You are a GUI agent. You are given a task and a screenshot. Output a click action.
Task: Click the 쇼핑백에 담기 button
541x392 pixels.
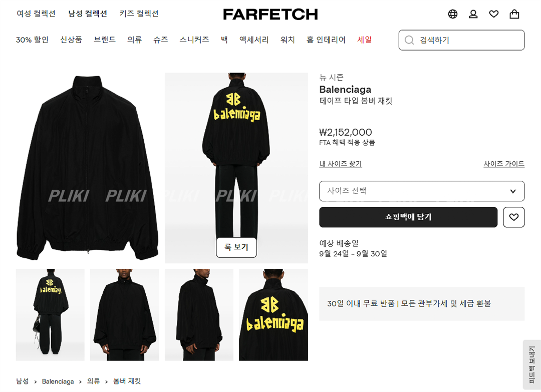(x=408, y=217)
